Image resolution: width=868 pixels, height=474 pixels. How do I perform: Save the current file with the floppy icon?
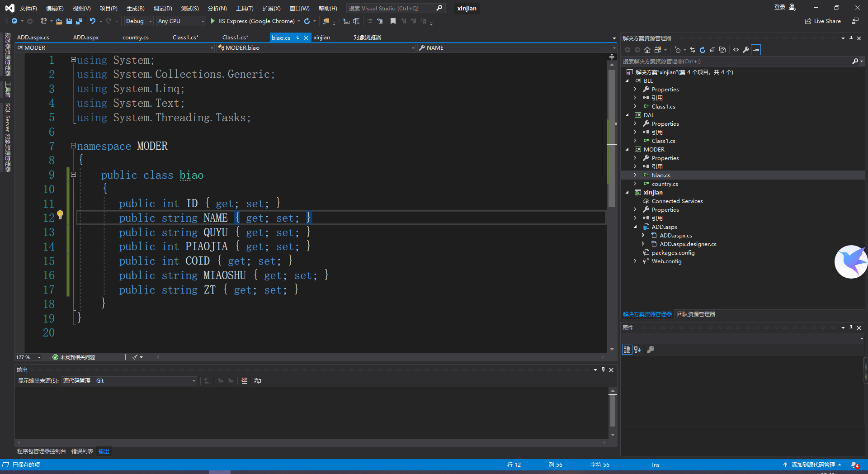(x=69, y=21)
